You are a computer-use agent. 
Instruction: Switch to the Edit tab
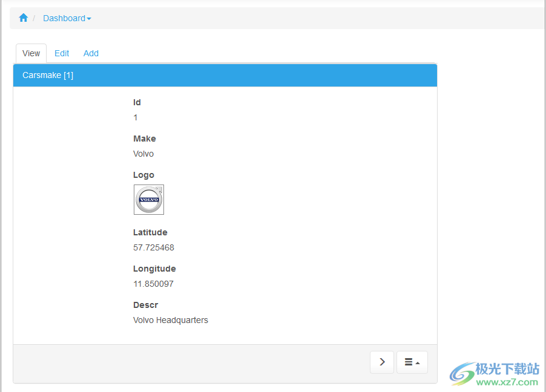[62, 53]
